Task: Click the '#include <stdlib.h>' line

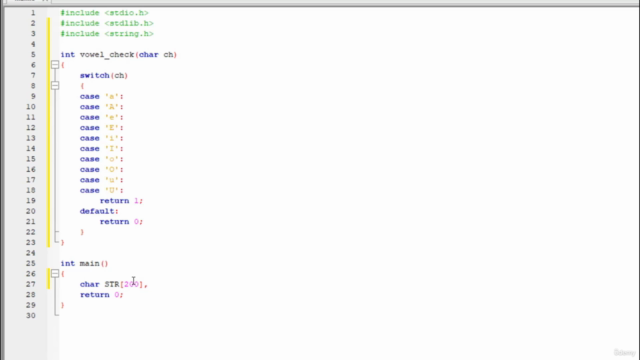Action: click(x=107, y=23)
